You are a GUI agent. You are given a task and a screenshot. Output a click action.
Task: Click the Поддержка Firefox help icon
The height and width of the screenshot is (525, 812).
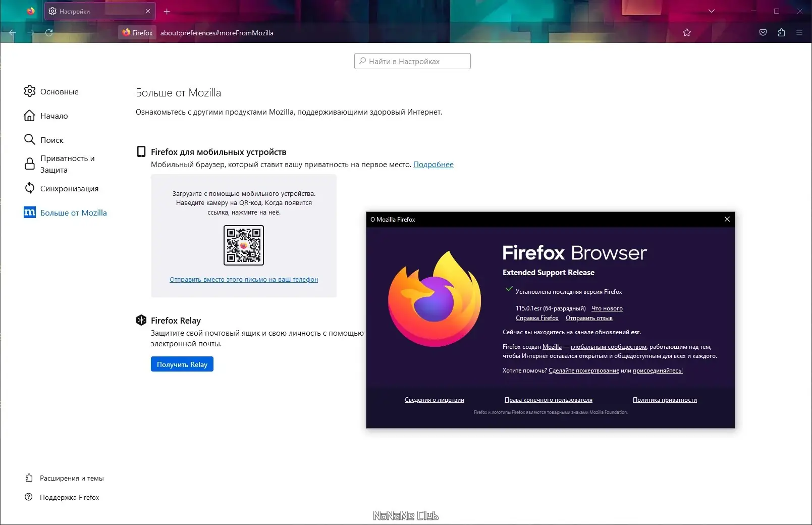[29, 497]
